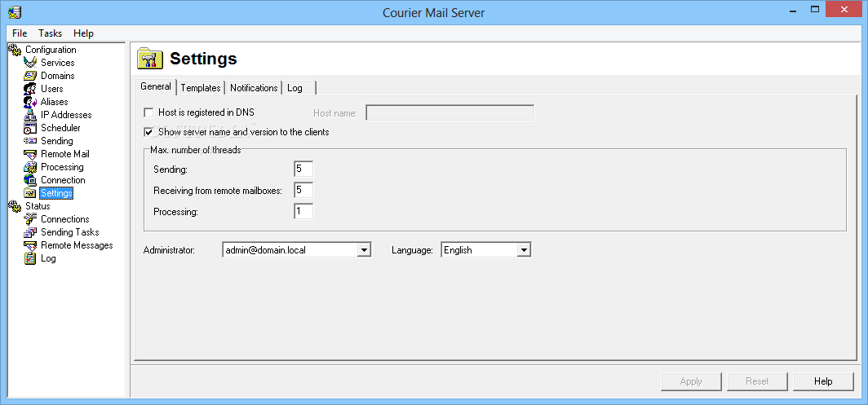Select Sending Tasks label in the tree
Screen dimensions: 868x405
click(70, 232)
